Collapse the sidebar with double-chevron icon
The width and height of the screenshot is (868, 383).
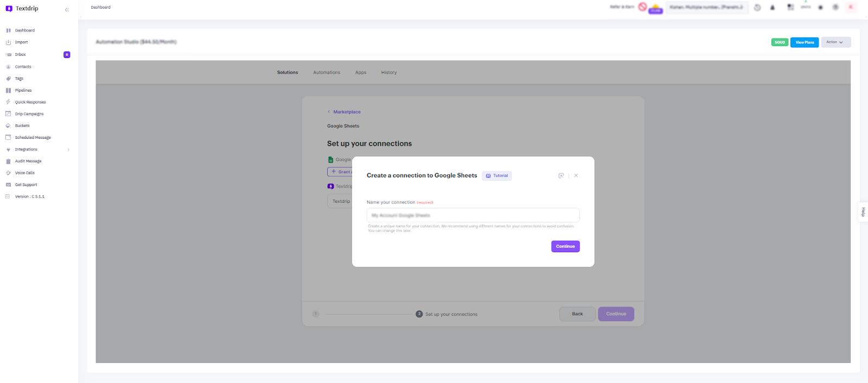67,10
